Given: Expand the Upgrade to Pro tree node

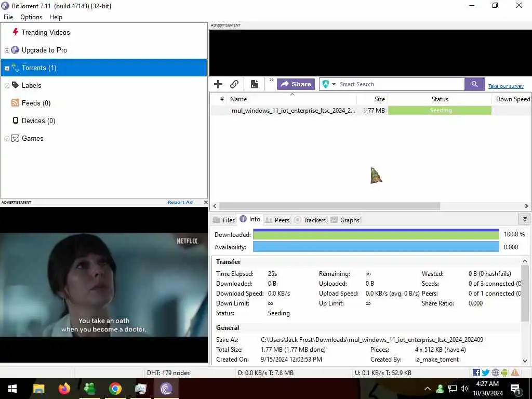Looking at the screenshot, I should click(x=7, y=50).
